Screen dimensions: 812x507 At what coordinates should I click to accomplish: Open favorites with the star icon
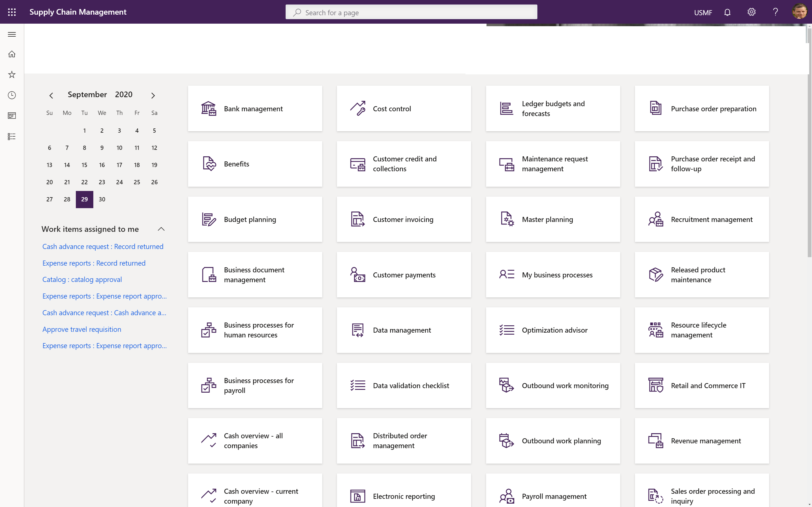coord(12,75)
